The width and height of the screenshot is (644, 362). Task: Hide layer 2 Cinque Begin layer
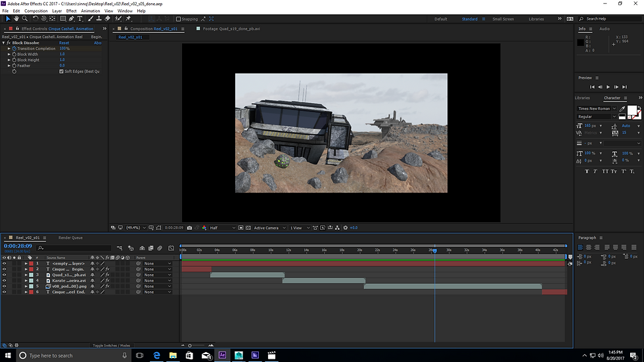pos(4,269)
